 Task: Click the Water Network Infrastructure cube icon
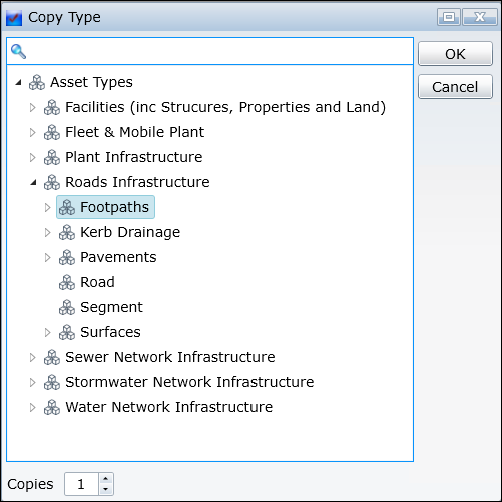click(52, 407)
